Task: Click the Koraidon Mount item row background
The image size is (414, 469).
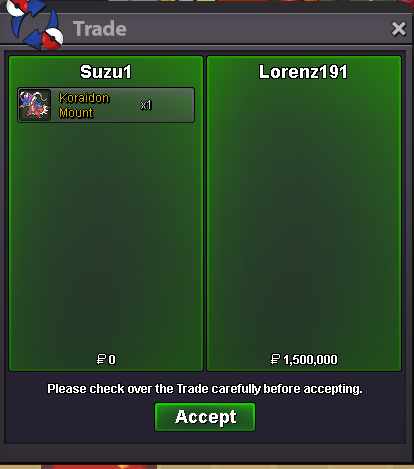Action: point(106,105)
